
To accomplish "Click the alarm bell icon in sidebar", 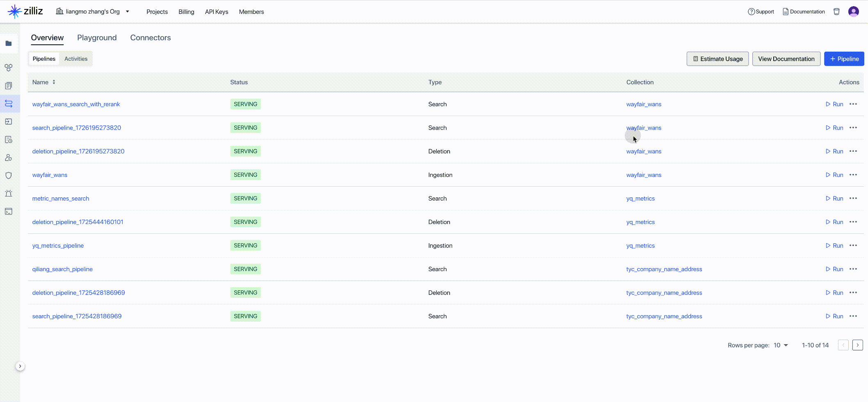I will [x=9, y=193].
